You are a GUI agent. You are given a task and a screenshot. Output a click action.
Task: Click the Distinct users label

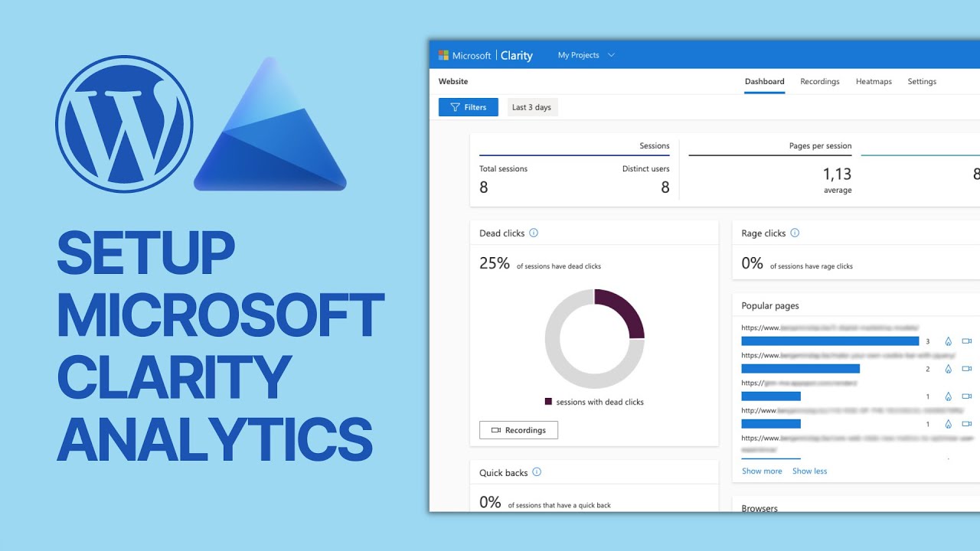645,169
